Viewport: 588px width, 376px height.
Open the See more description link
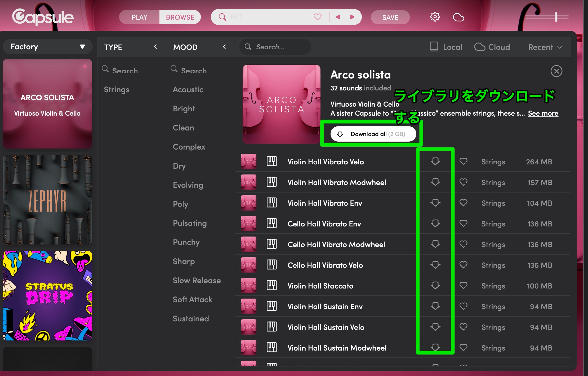point(543,113)
